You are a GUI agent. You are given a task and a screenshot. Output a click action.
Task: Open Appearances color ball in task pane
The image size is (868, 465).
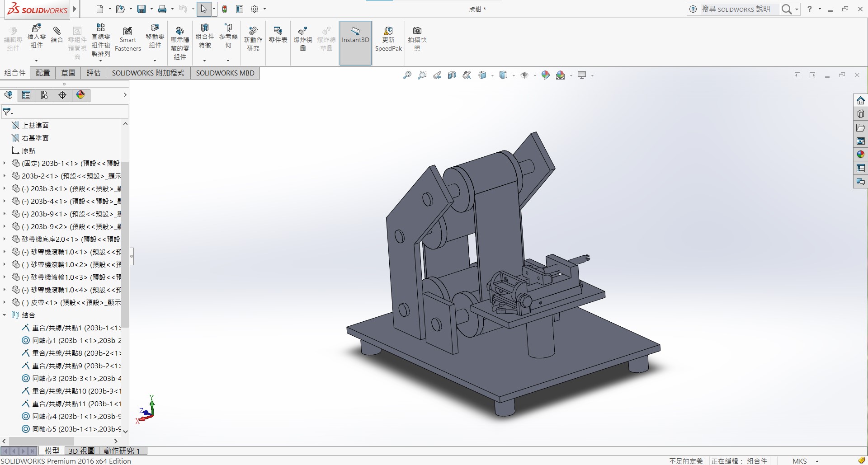pyautogui.click(x=860, y=155)
